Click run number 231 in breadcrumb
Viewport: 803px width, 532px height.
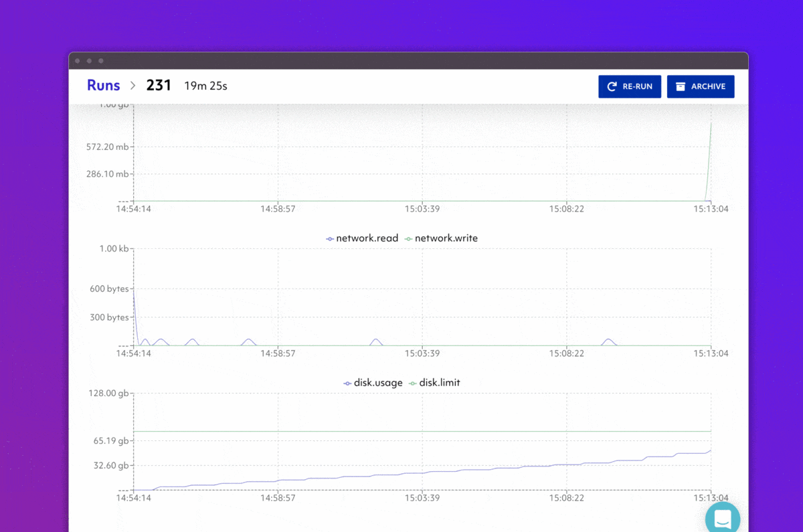[x=159, y=86]
